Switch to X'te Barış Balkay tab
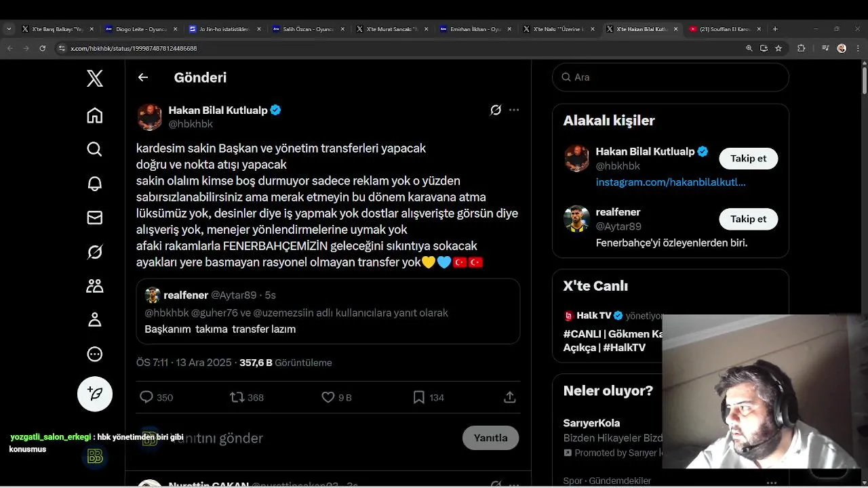Image resolution: width=868 pixels, height=488 pixels. click(x=58, y=29)
